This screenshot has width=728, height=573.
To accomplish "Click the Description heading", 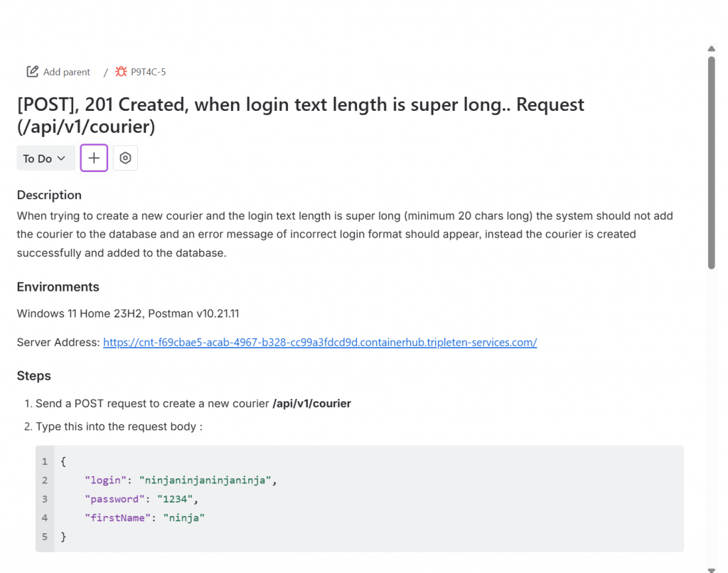I will coord(49,195).
